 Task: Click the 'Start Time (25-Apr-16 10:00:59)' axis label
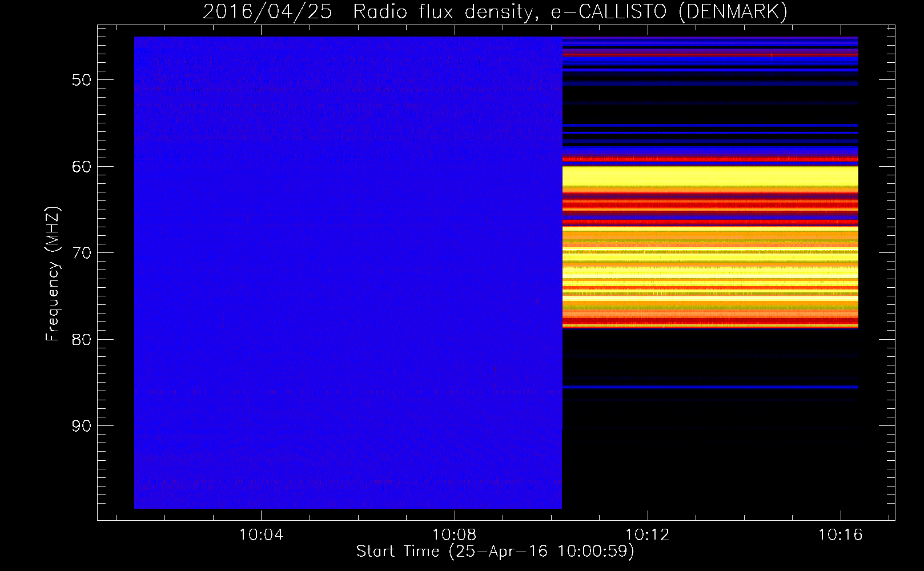point(495,551)
